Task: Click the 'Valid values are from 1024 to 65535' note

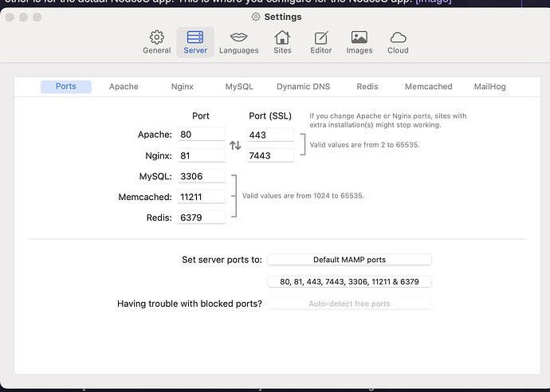Action: pyautogui.click(x=303, y=196)
